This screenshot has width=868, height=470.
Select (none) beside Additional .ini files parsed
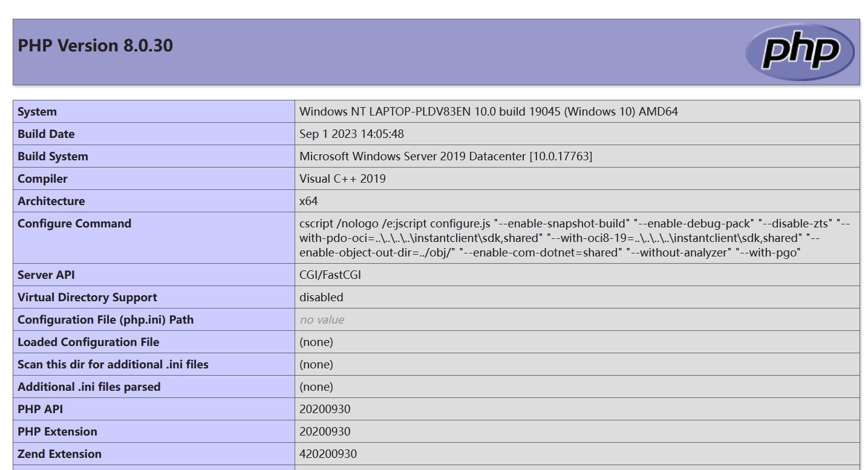click(316, 387)
